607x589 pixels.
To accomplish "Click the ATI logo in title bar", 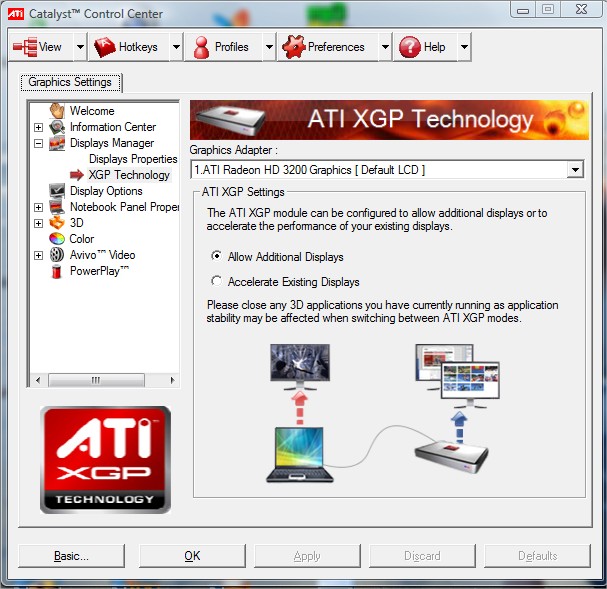I will (16, 14).
